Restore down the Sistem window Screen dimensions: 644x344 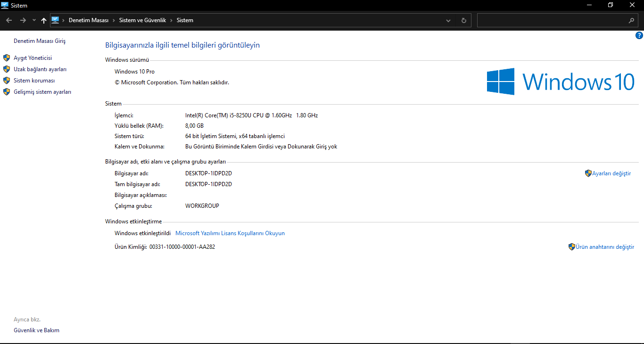click(x=611, y=5)
